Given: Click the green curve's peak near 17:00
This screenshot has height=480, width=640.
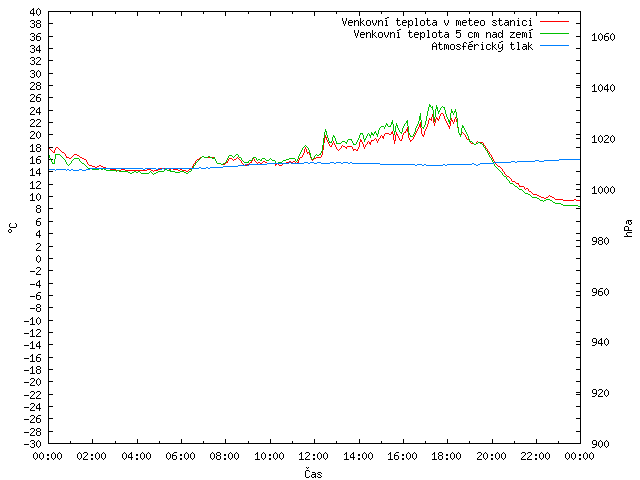Looking at the screenshot, I should point(429,105).
